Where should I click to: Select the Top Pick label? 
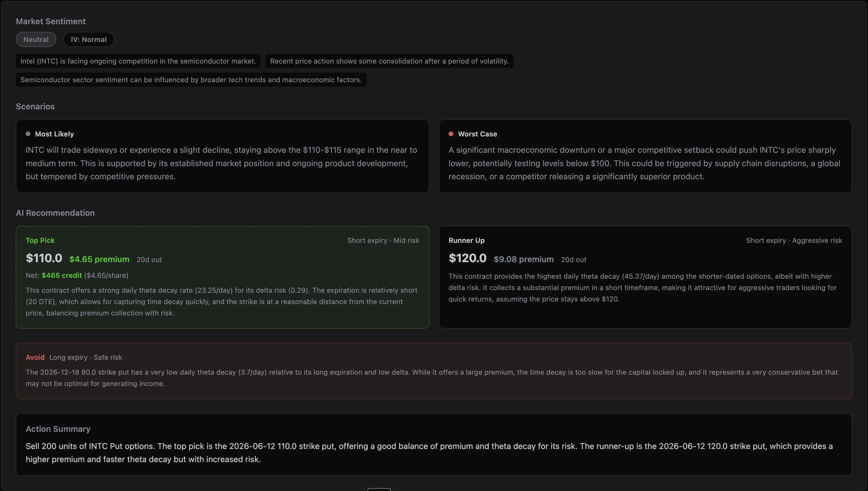coord(40,241)
